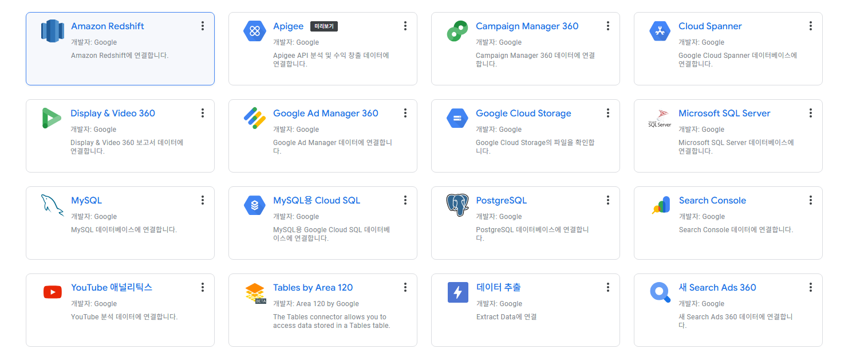This screenshot has width=868, height=356.
Task: Select the MySQL connector title
Action: [86, 201]
